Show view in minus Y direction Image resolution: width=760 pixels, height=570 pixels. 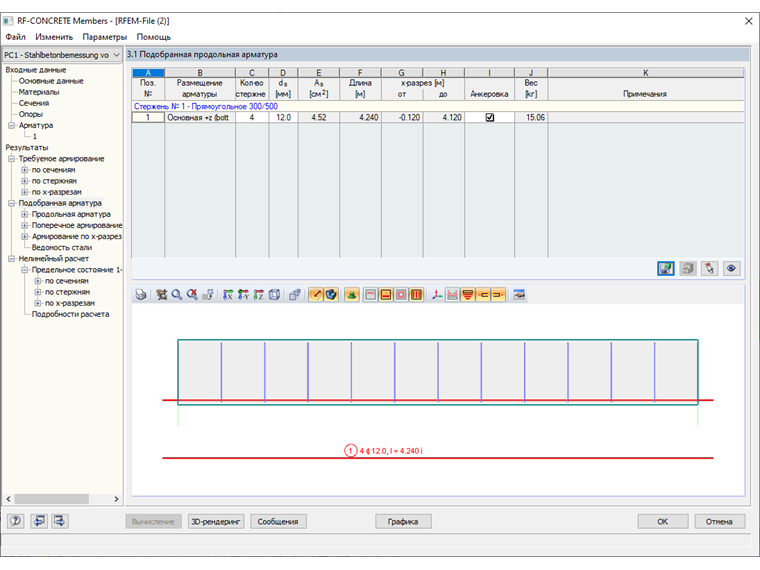[243, 295]
